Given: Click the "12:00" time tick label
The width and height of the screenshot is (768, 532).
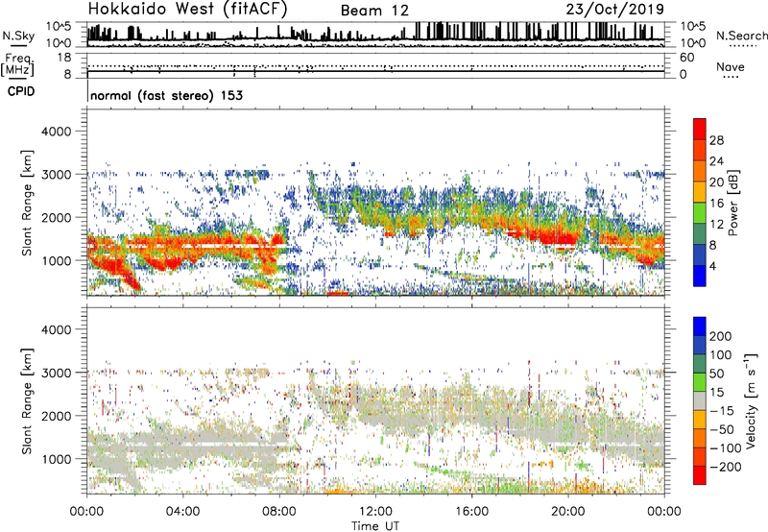Looking at the screenshot, I should [x=375, y=512].
